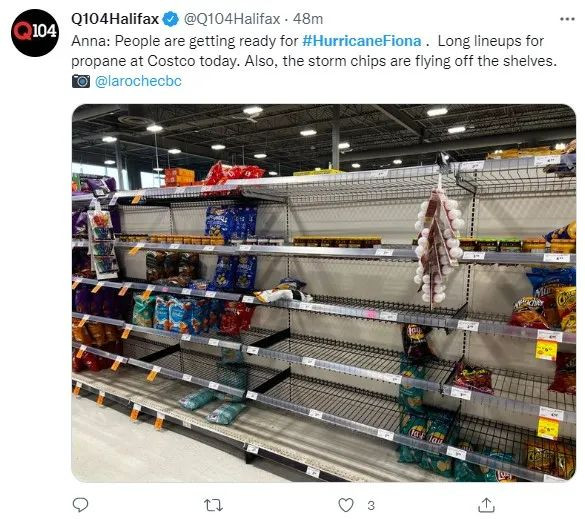
Task: Open the #HurricaneFiona hashtag
Action: [362, 41]
